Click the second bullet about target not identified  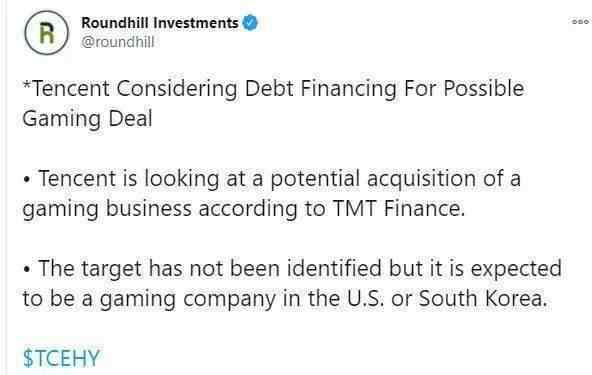292,283
